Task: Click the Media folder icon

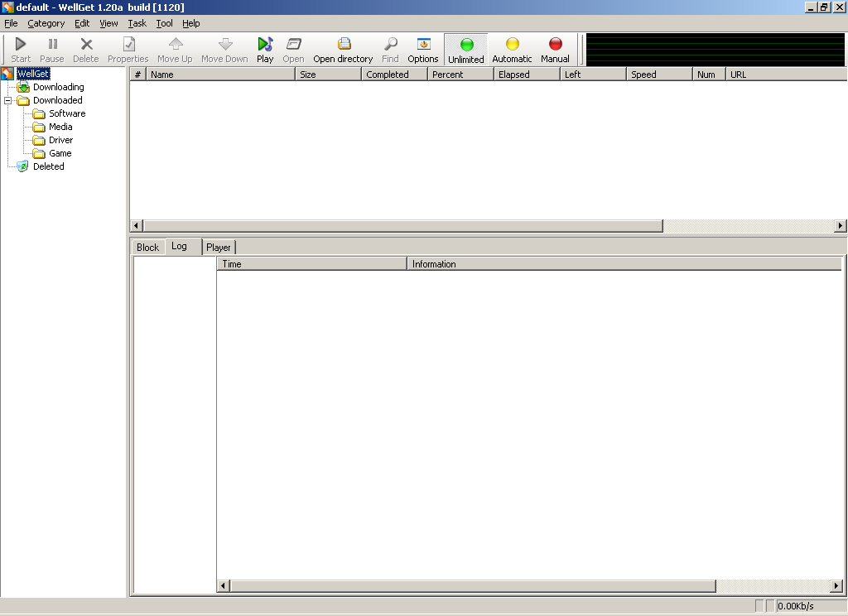Action: (38, 127)
